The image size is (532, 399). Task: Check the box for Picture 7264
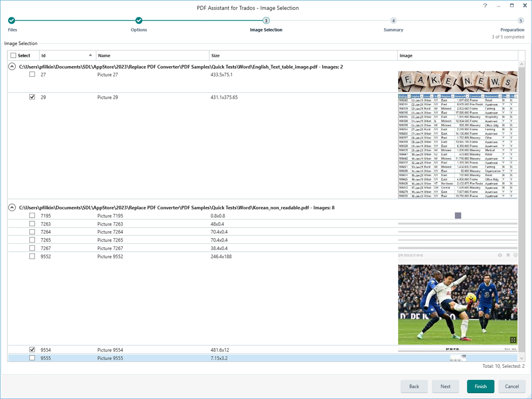[32, 232]
